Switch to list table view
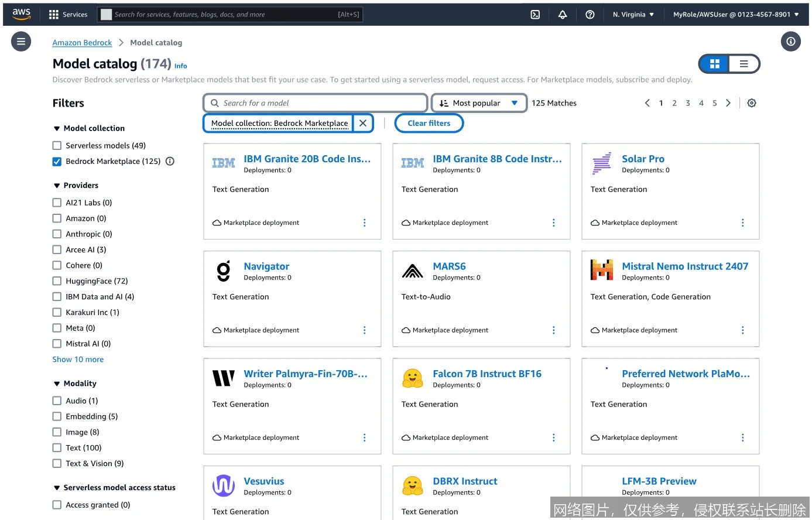The height and width of the screenshot is (520, 812). pyautogui.click(x=744, y=64)
